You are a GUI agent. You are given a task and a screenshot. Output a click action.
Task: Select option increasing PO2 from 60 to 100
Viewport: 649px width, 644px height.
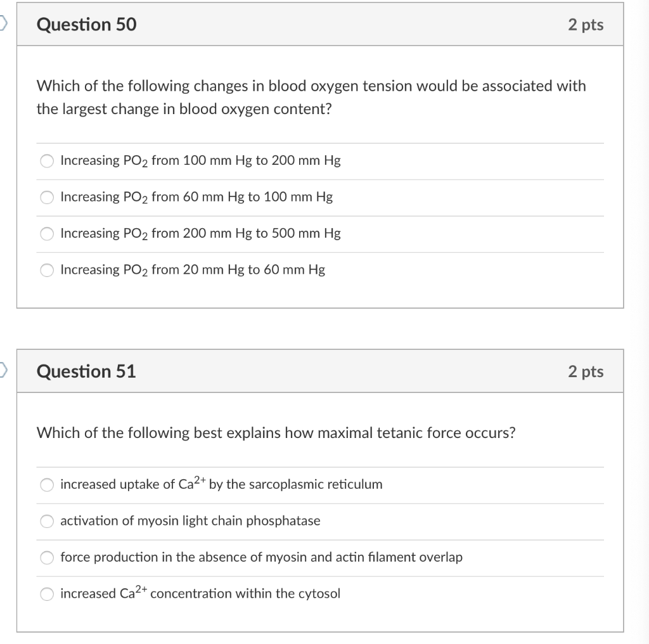pyautogui.click(x=47, y=197)
